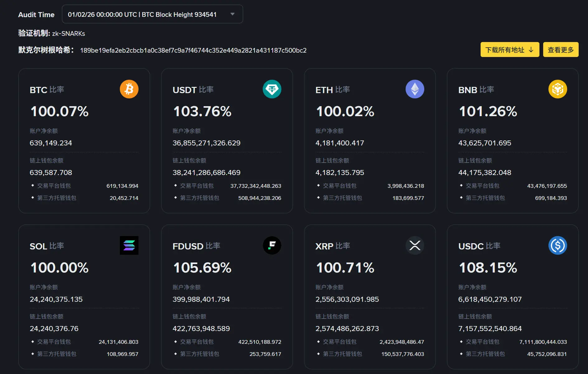Screen dimensions: 588x374
Task: Click the 查看更多 button
Action: click(x=561, y=50)
